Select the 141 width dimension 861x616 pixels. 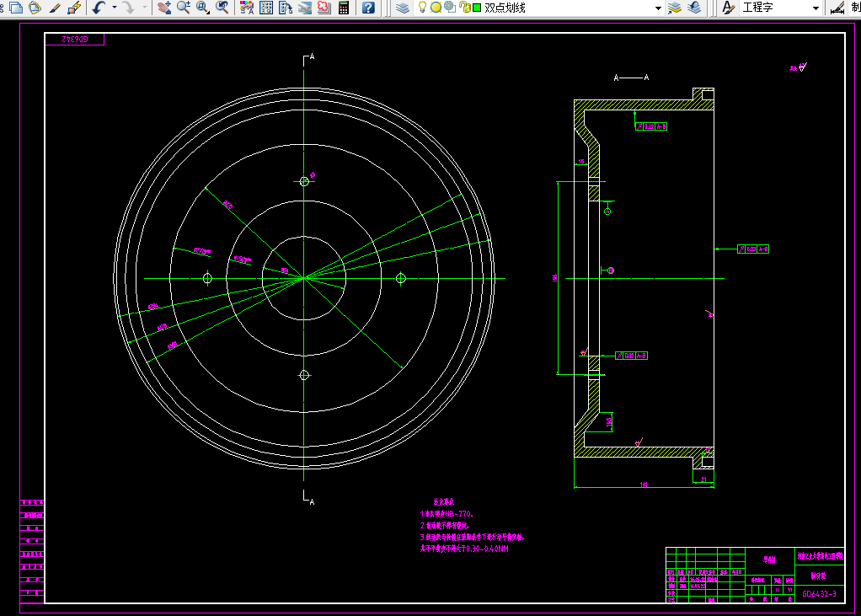pos(644,485)
